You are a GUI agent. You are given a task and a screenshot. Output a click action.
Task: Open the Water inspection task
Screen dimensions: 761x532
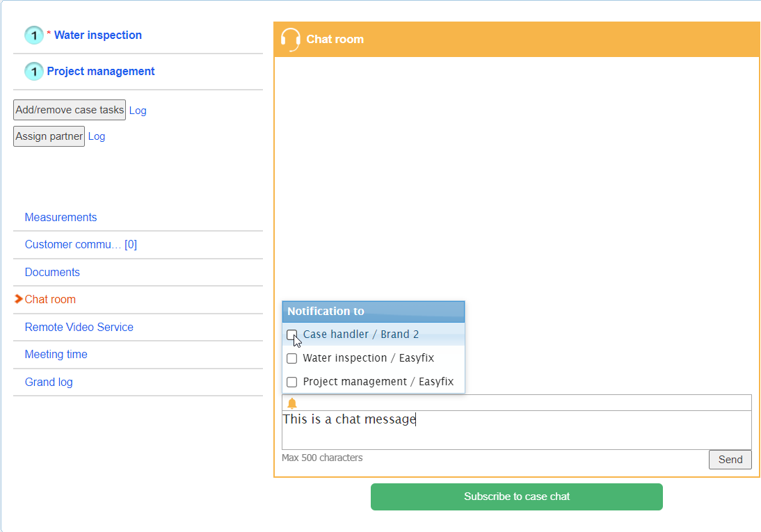97,35
